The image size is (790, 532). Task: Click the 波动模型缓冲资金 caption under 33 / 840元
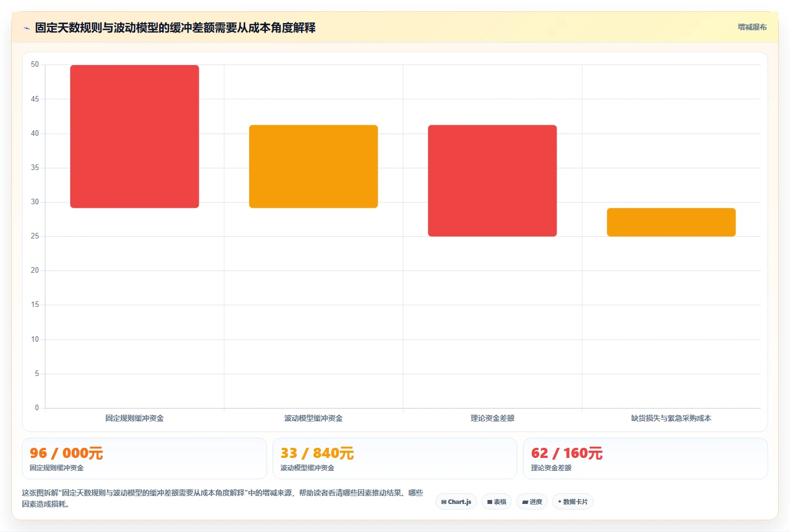point(307,467)
